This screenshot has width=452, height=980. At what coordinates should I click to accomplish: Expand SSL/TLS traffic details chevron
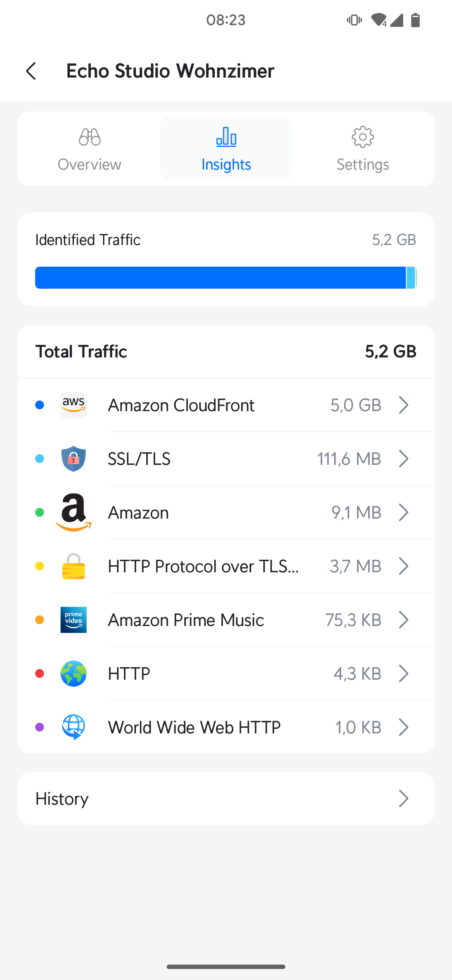403,459
